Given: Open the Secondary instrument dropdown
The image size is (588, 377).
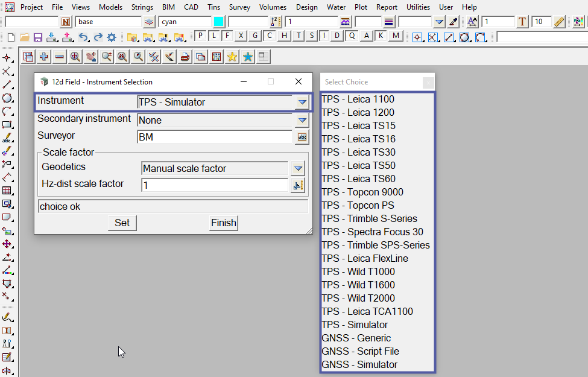Looking at the screenshot, I should tap(302, 121).
